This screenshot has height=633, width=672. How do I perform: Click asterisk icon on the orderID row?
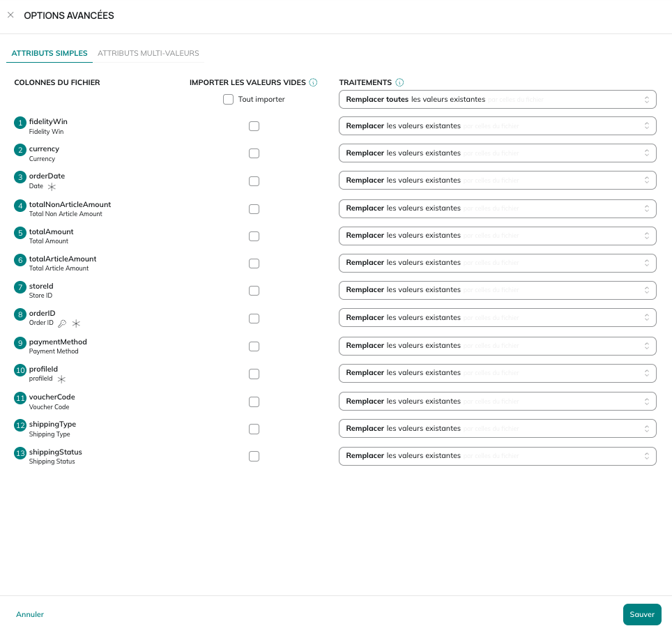[x=76, y=323]
